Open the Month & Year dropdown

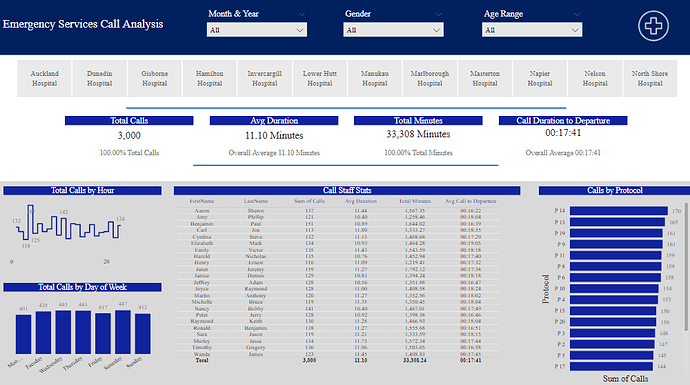[x=257, y=30]
